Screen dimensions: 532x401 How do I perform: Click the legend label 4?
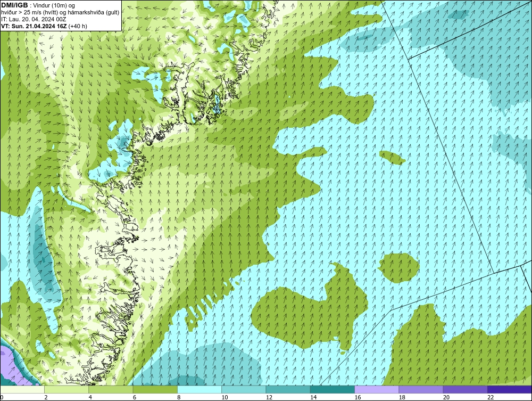pyautogui.click(x=90, y=398)
